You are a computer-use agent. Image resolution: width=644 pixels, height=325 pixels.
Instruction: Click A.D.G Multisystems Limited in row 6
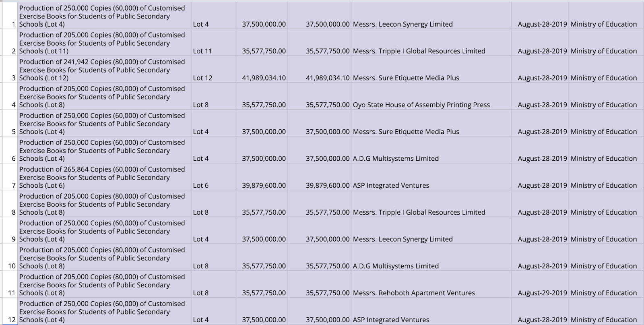(396, 158)
